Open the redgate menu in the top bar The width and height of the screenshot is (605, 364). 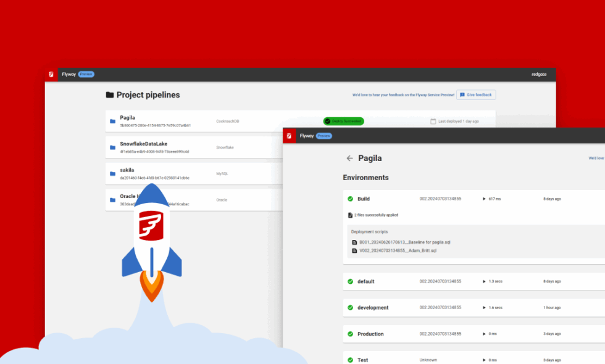[538, 73]
